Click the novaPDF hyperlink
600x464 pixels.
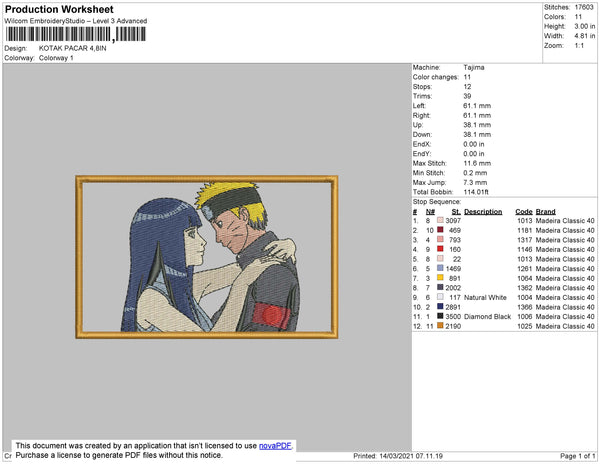pos(275,446)
